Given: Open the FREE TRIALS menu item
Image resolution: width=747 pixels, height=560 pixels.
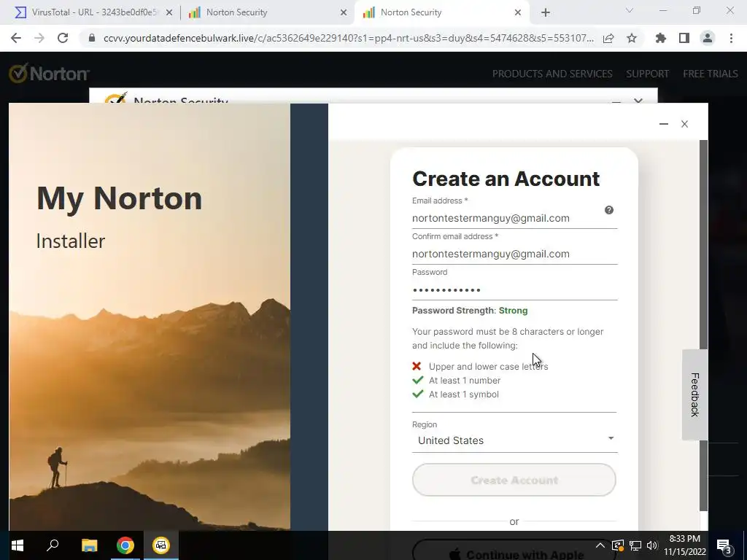Looking at the screenshot, I should tap(711, 74).
